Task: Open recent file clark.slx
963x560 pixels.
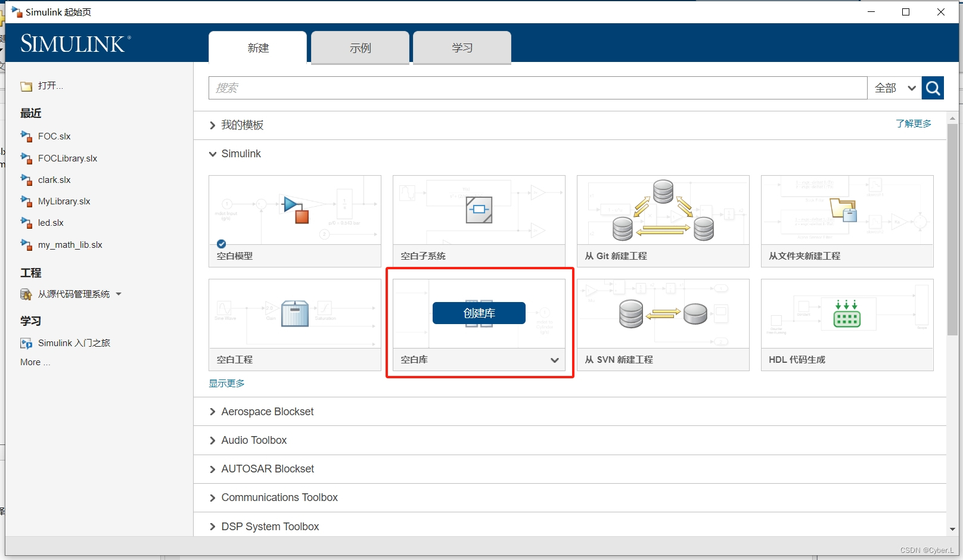Action: 54,180
